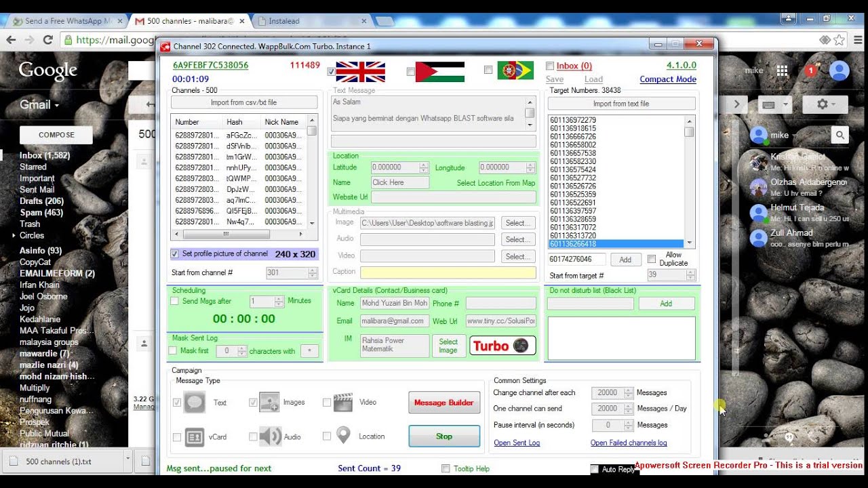Click the Audio speaker icon

(270, 436)
